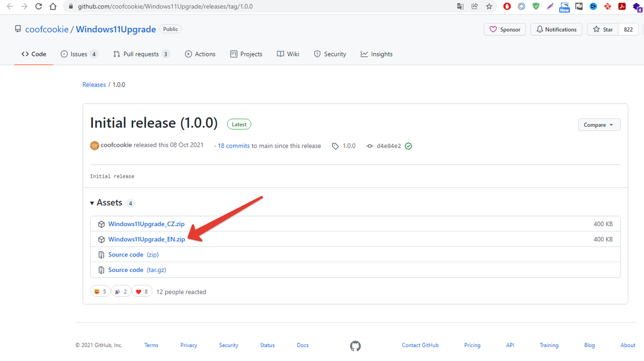Open the purple feather extension
This screenshot has height=361, width=644.
pos(550,7)
